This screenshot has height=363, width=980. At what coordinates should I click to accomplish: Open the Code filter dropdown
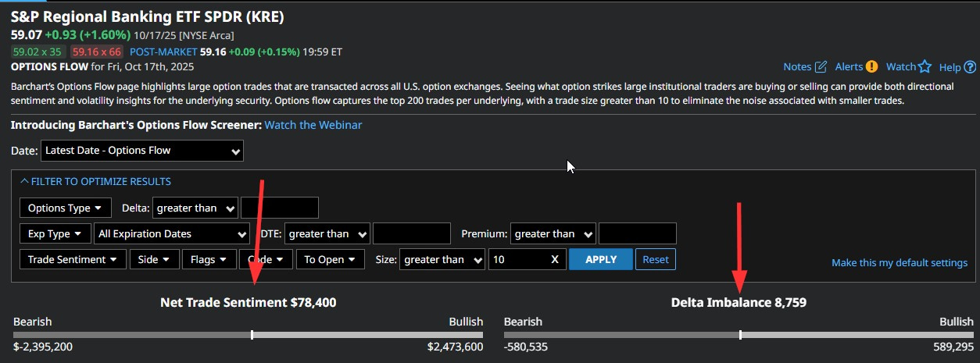(x=266, y=259)
